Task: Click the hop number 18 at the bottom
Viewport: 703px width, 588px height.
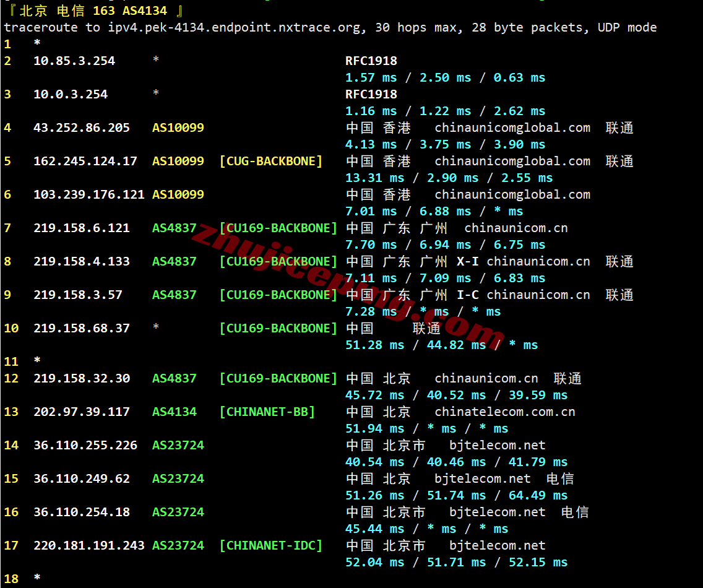Action: point(11,579)
